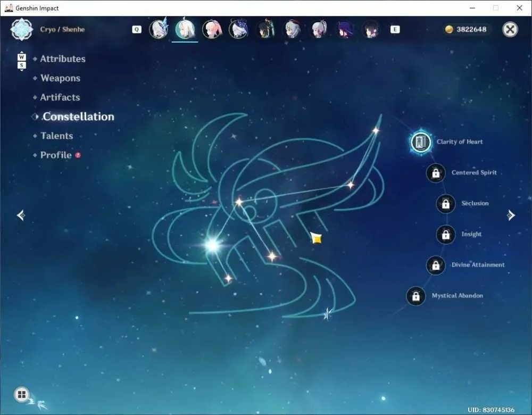Pick the dark-haired portrait with teal ornament

tap(265, 29)
